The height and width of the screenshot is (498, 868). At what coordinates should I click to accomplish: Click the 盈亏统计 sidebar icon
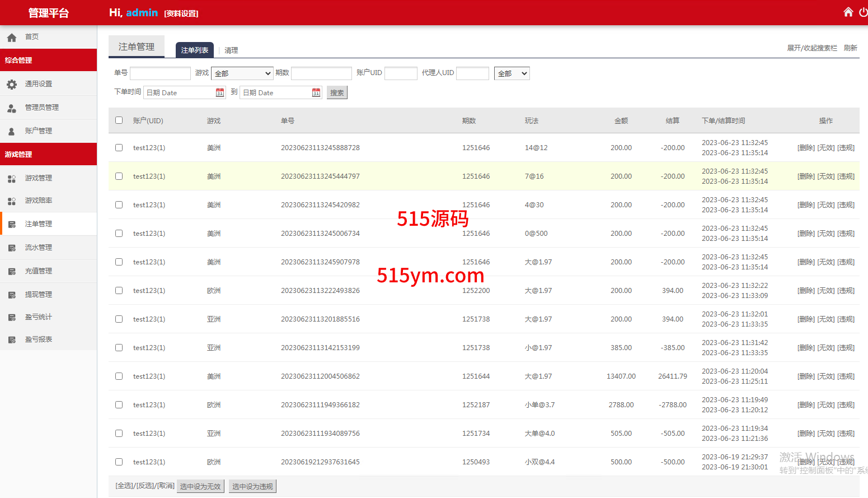12,317
